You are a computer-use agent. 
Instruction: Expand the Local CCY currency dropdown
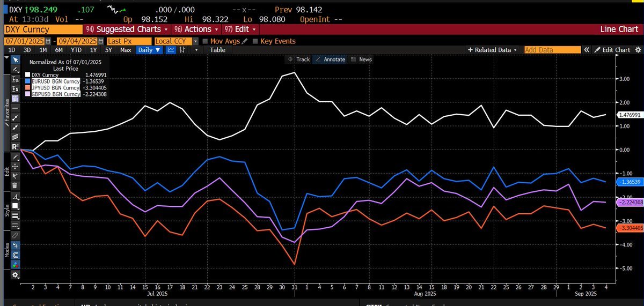coord(196,41)
